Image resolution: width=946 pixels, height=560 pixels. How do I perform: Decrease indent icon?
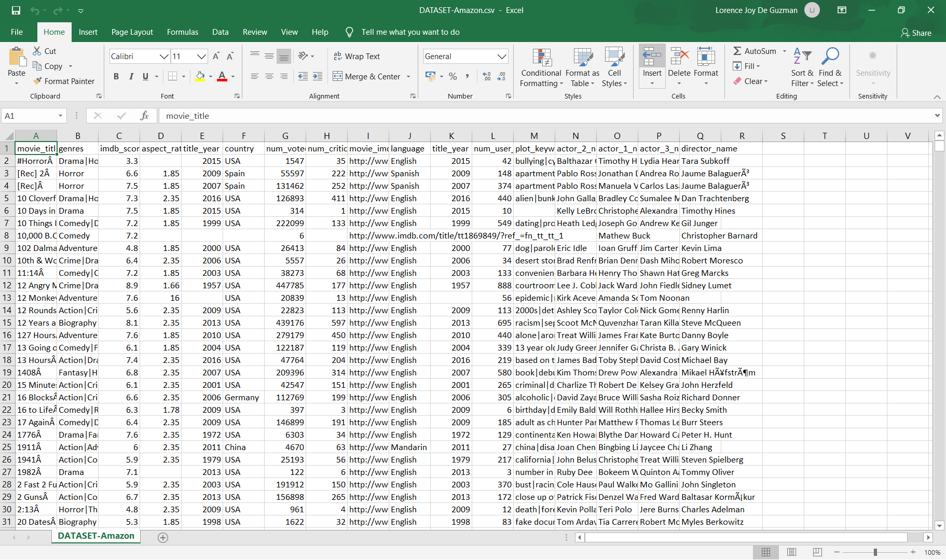pyautogui.click(x=303, y=76)
